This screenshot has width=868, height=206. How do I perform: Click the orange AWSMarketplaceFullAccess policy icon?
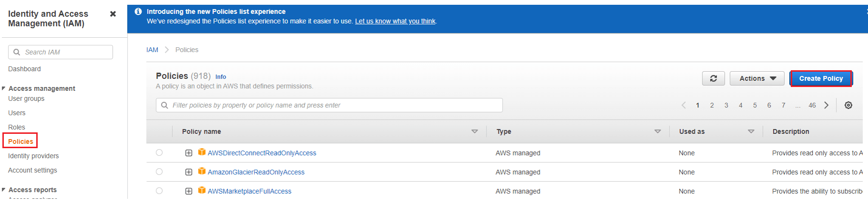click(x=202, y=190)
